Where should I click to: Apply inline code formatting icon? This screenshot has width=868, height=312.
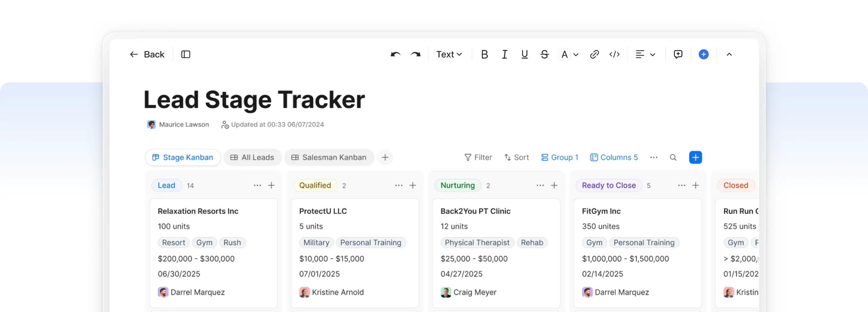(614, 54)
